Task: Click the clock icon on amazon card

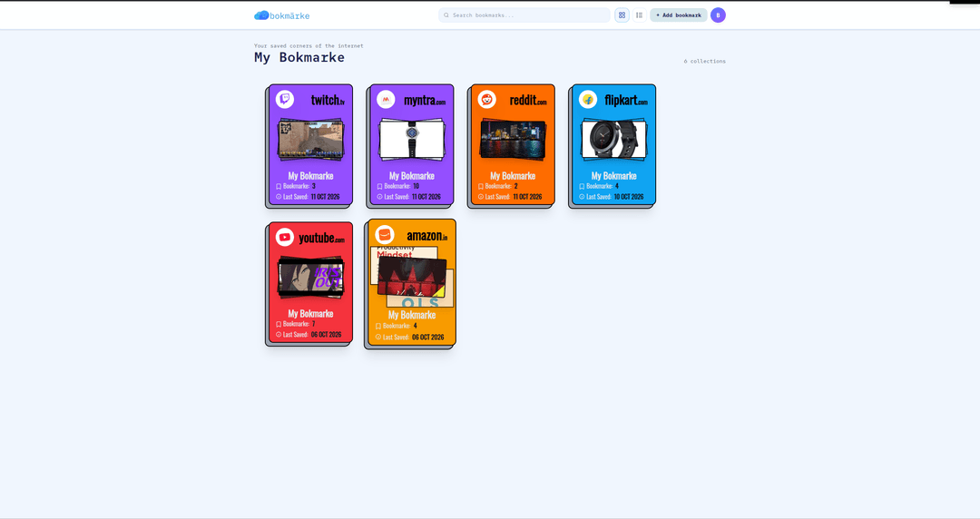Action: [378, 337]
